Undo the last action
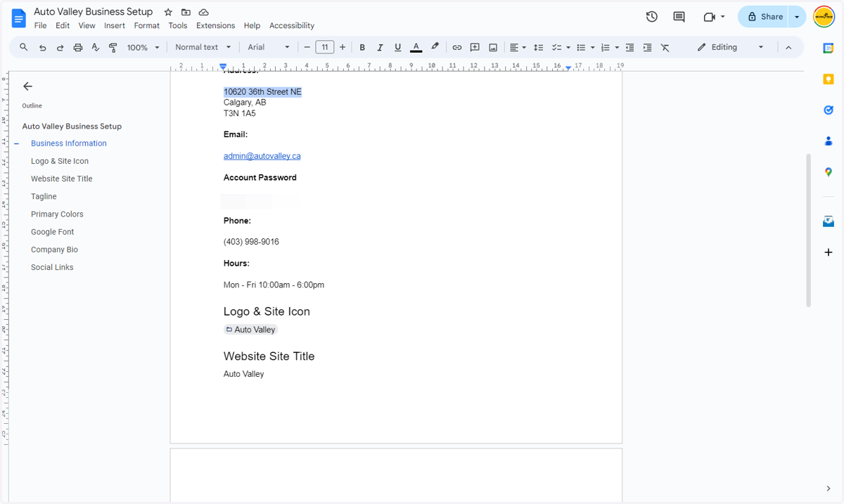This screenshot has width=844, height=504. tap(42, 47)
